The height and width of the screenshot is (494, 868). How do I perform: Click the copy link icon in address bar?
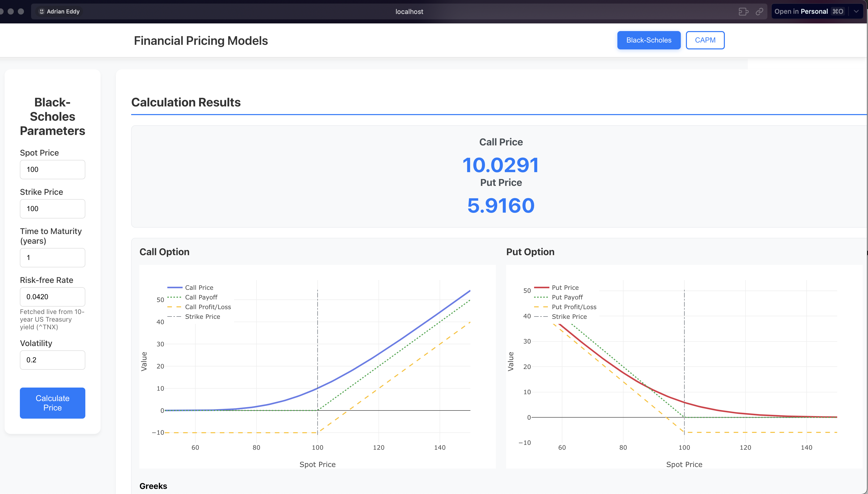click(x=759, y=11)
